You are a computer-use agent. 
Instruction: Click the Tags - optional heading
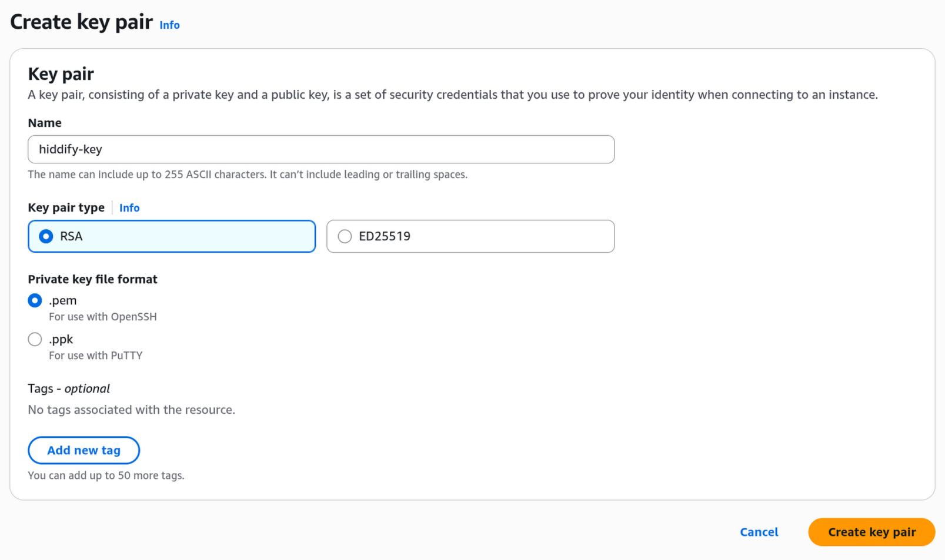(x=68, y=388)
